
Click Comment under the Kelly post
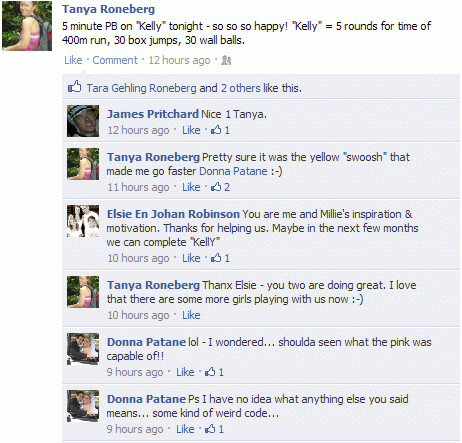point(115,60)
